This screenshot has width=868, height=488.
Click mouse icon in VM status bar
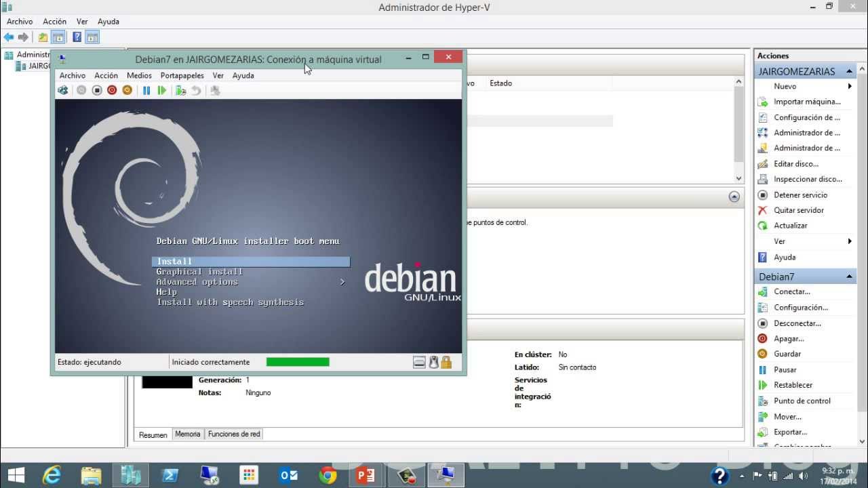point(433,363)
